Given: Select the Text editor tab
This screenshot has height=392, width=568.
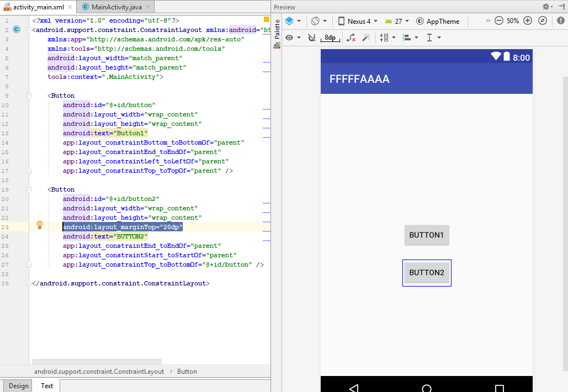Looking at the screenshot, I should [46, 386].
